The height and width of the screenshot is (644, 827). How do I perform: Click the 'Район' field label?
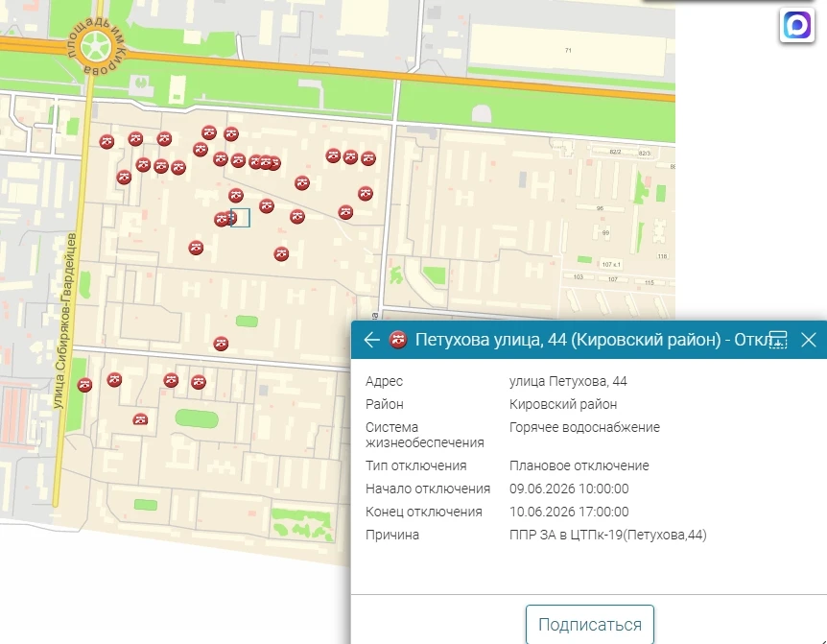[385, 405]
